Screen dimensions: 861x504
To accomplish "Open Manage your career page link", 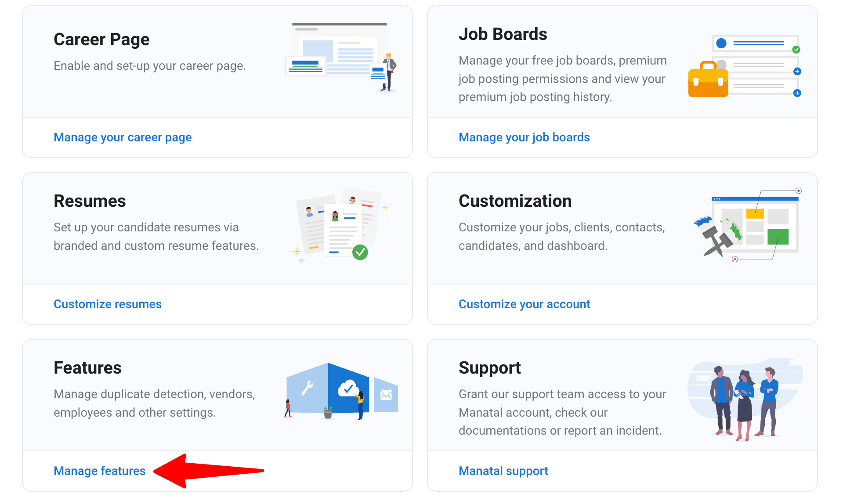I will pos(123,137).
